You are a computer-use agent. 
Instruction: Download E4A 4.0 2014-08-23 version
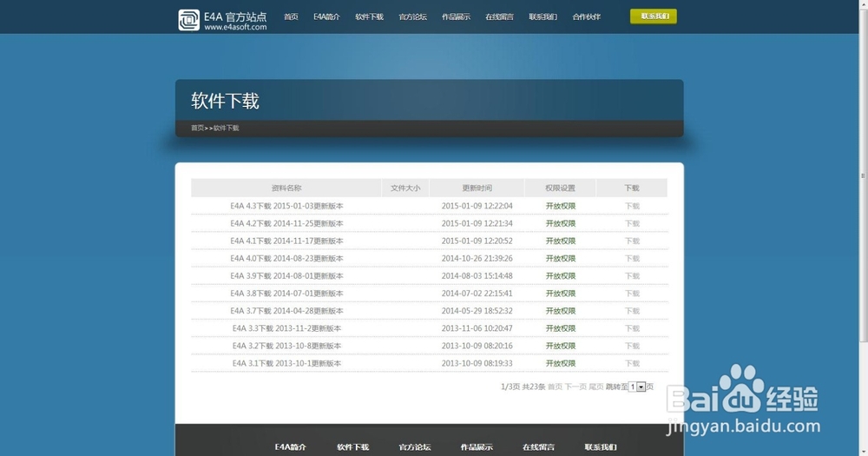(x=632, y=258)
